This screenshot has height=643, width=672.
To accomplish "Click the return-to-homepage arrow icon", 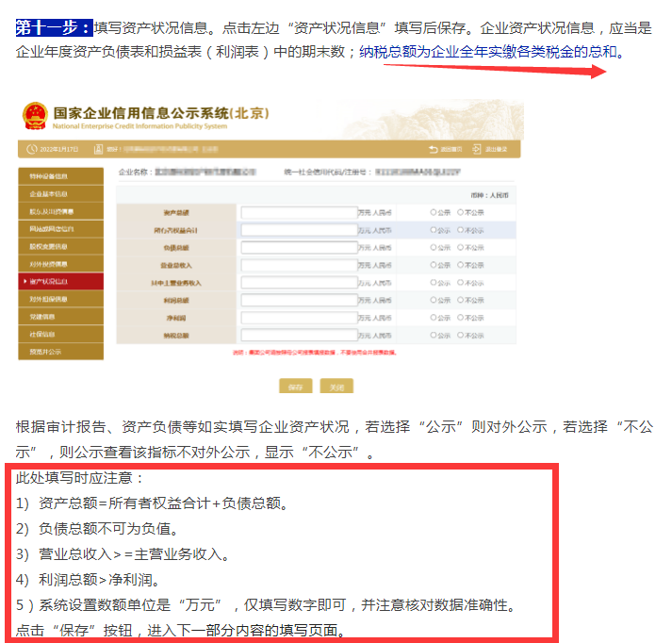I will pyautogui.click(x=434, y=149).
